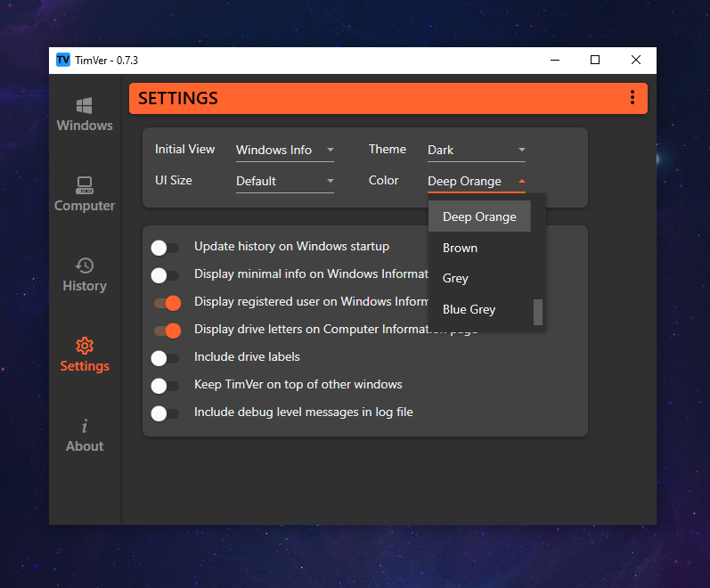Open the Initial View dropdown
710x588 pixels.
(x=285, y=150)
